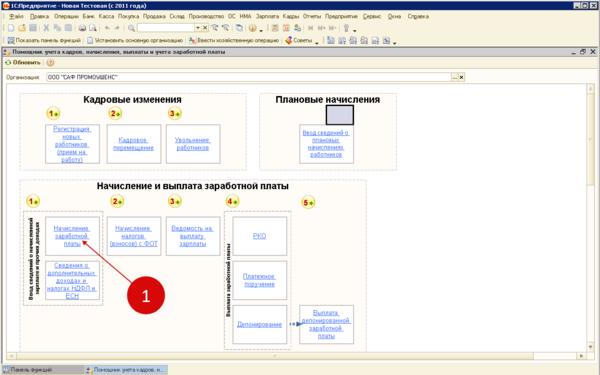
Task: Open the РКО link
Action: (x=259, y=236)
